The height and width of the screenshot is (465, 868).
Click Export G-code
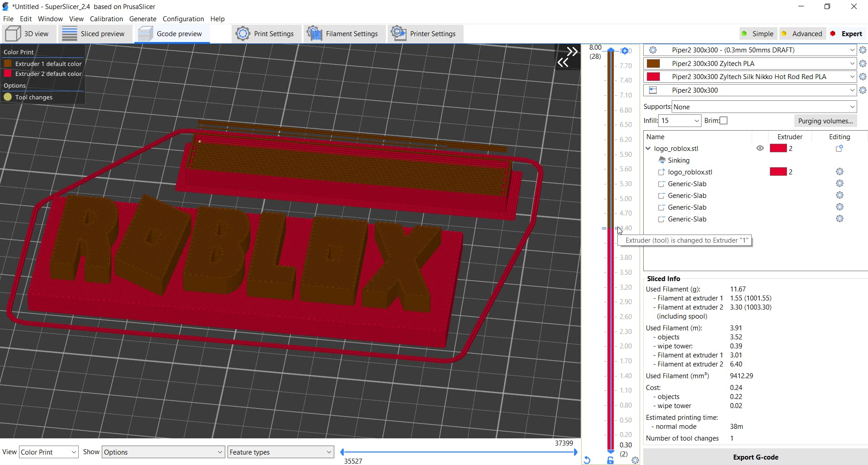[755, 457]
